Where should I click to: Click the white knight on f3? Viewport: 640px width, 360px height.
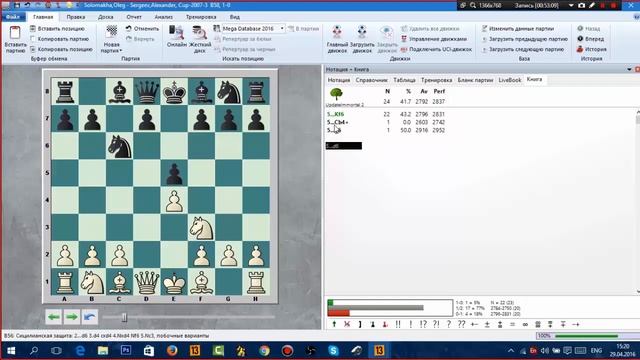[x=201, y=227]
